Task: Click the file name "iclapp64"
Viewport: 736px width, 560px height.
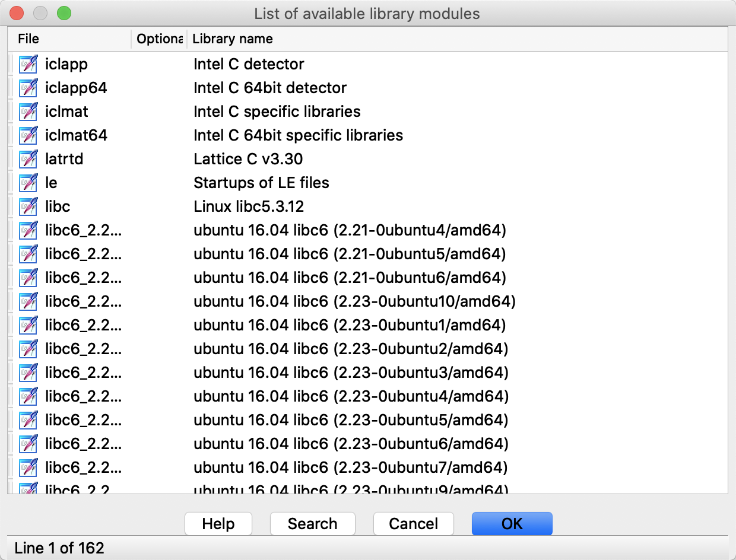Action: [76, 88]
